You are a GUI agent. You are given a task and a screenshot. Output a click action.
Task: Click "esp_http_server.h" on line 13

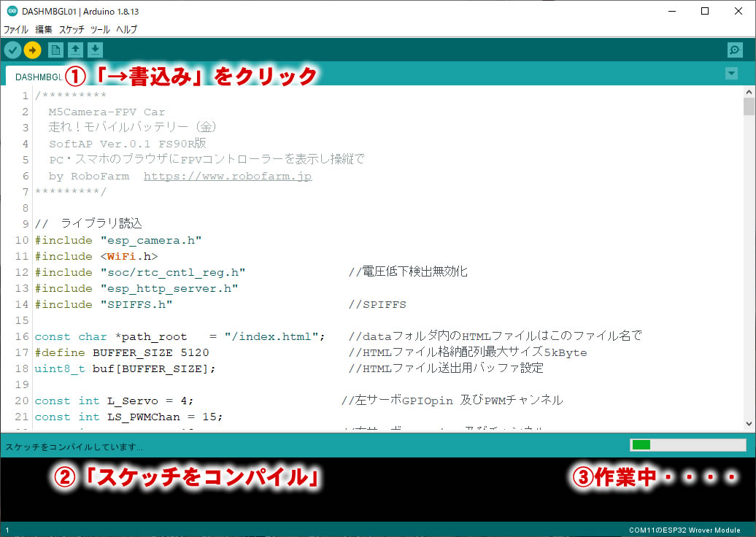169,288
